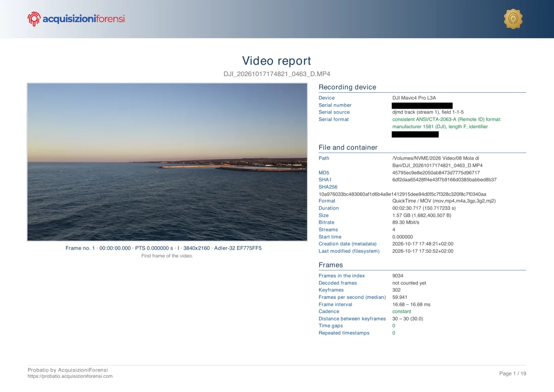Select green text "consistent ANSI/CTA-2063-A (Remote ID) format:"
Image resolution: width=554 pixels, height=392 pixels.
[x=447, y=119]
